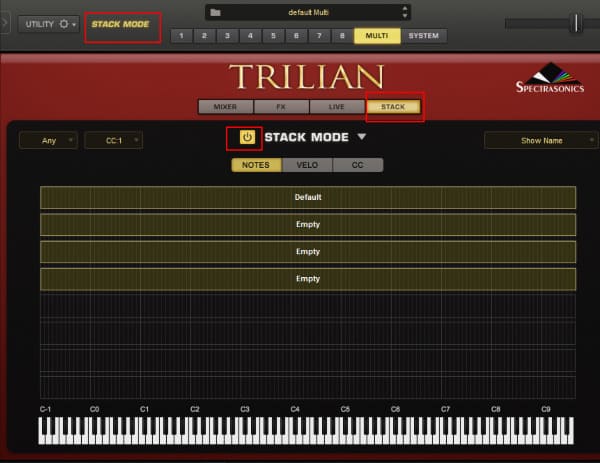Click the default Multi name display
600x463 pixels.
[308, 12]
